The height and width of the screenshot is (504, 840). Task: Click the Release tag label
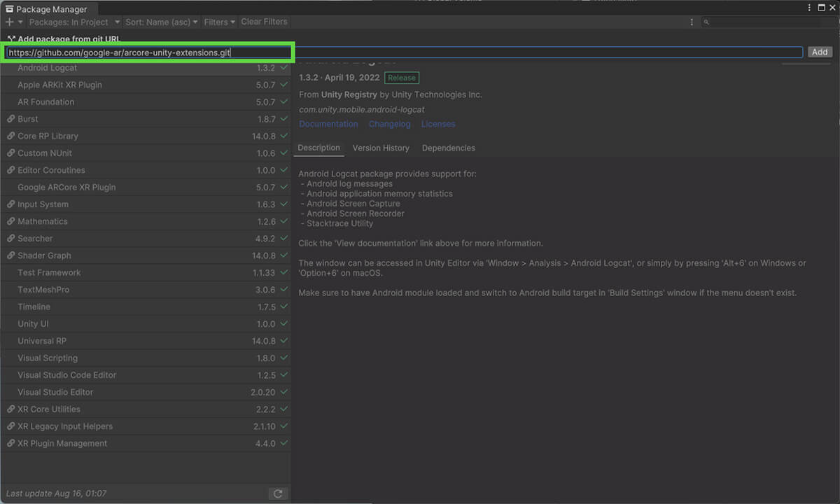click(402, 78)
